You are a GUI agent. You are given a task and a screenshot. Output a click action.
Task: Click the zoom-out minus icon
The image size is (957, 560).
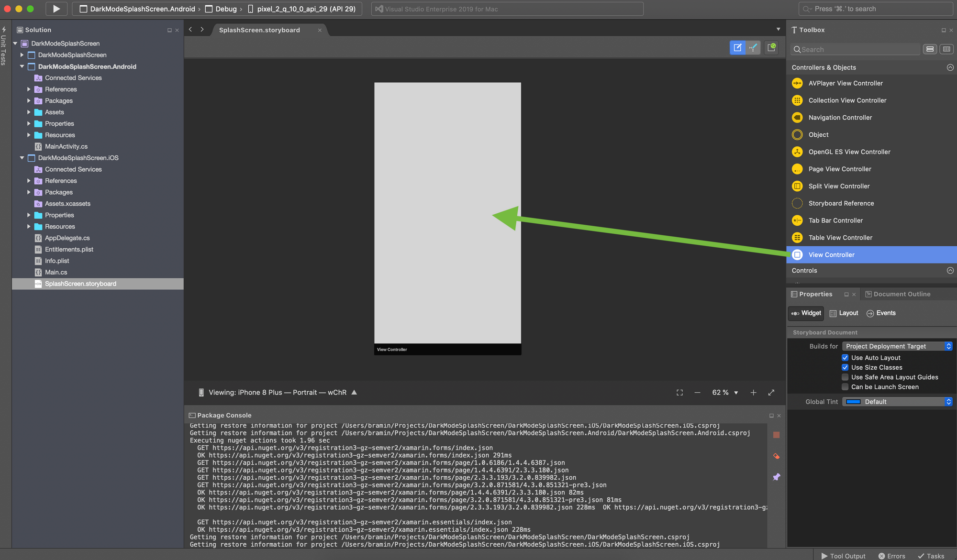click(697, 393)
